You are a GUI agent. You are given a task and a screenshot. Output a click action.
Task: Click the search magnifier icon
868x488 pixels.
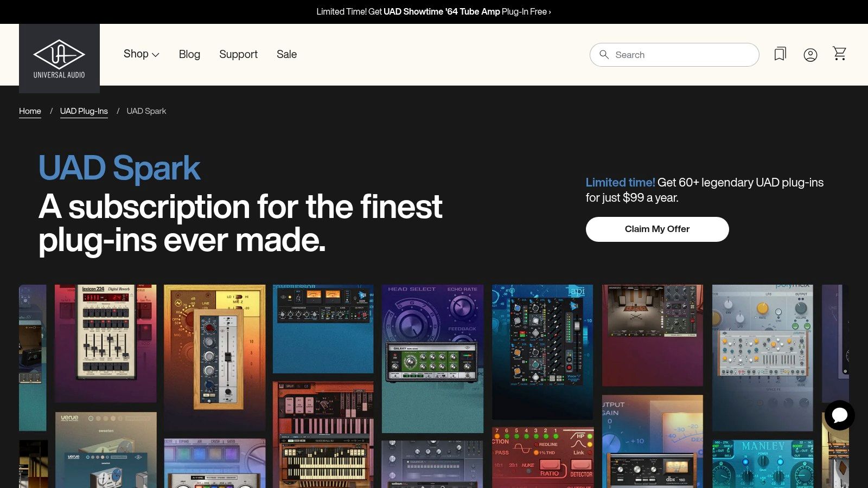(x=604, y=55)
